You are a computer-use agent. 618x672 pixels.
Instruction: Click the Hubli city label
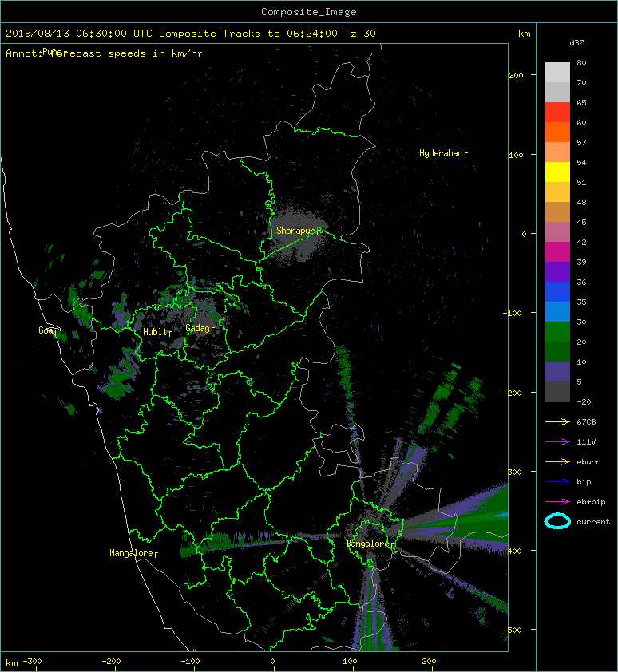coord(155,332)
